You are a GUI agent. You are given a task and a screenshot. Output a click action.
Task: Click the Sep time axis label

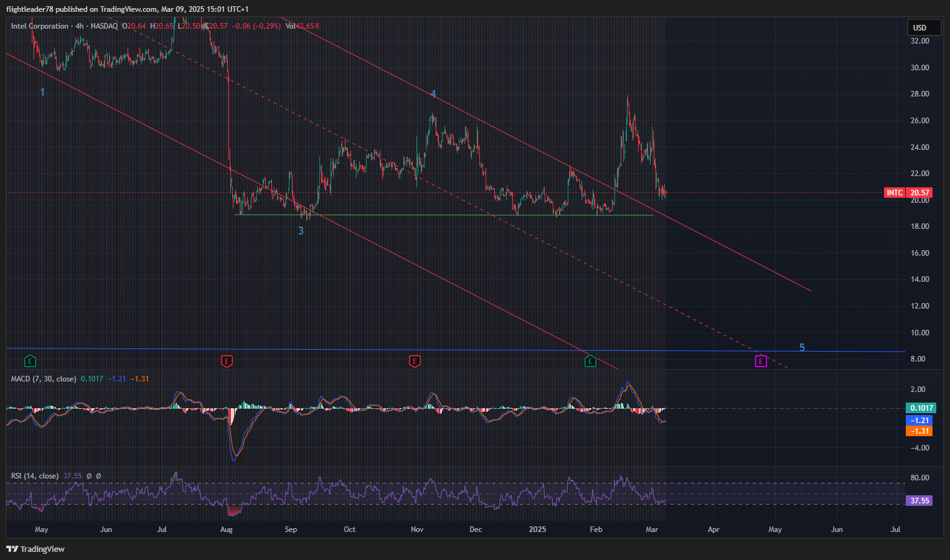pos(291,530)
